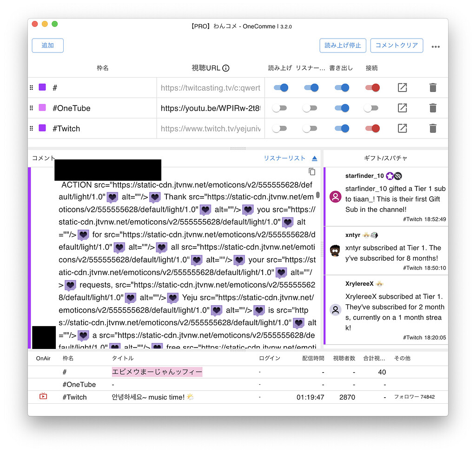
Task: Copy comments using the copy icon
Action: click(312, 171)
